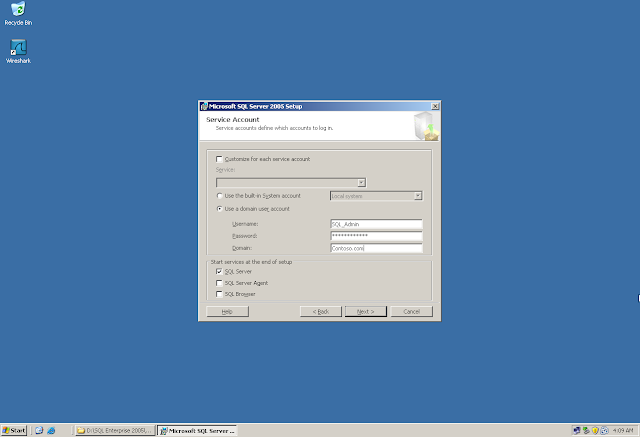Click the Domain field containing Contoso.com

click(x=376, y=248)
